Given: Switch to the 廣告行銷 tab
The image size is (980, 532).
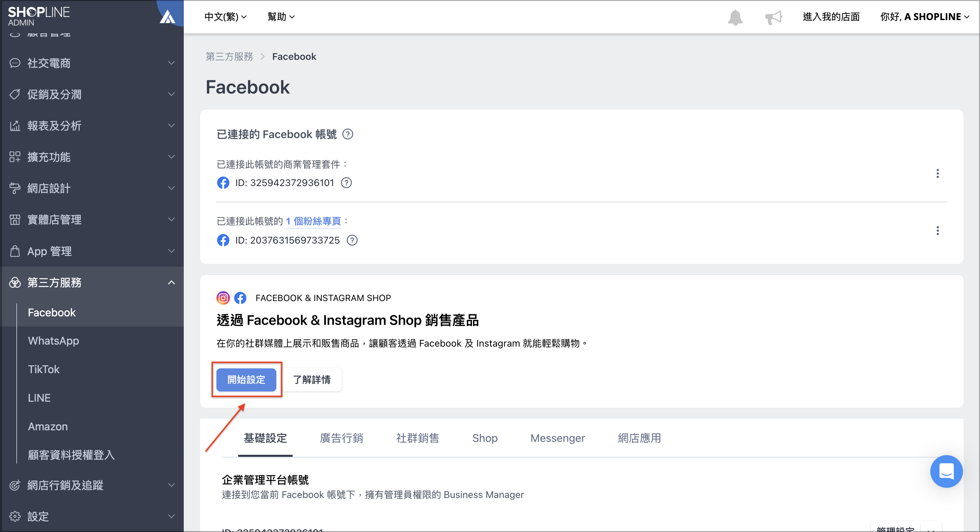Looking at the screenshot, I should click(341, 438).
